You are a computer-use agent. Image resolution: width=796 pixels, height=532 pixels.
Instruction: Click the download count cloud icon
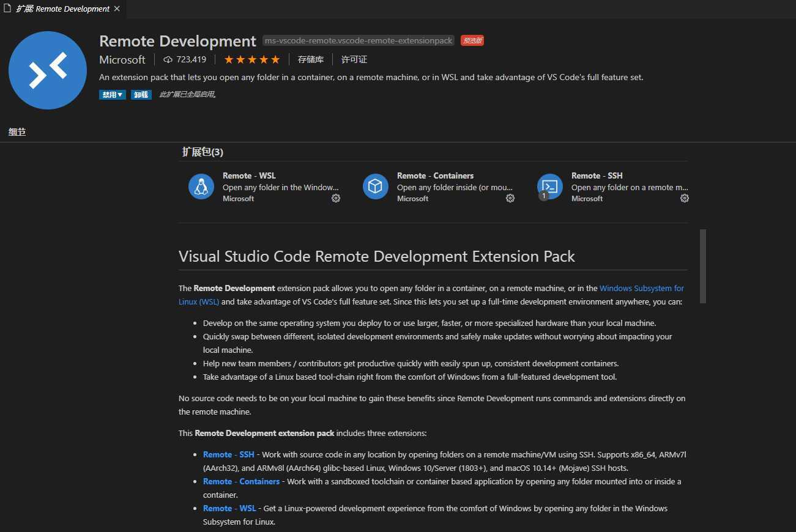click(x=168, y=59)
